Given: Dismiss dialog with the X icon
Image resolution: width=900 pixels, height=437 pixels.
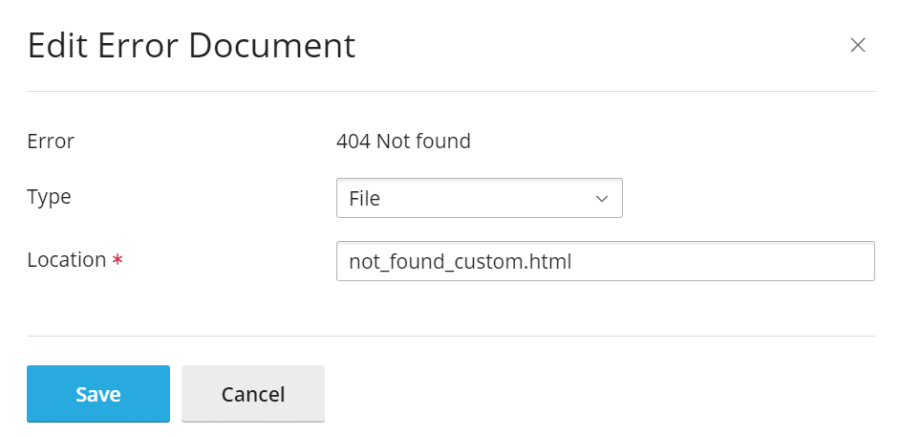Looking at the screenshot, I should click(857, 45).
